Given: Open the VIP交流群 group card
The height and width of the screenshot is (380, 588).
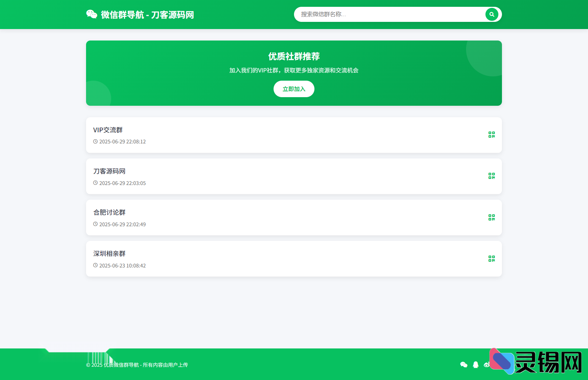Looking at the screenshot, I should pos(294,135).
